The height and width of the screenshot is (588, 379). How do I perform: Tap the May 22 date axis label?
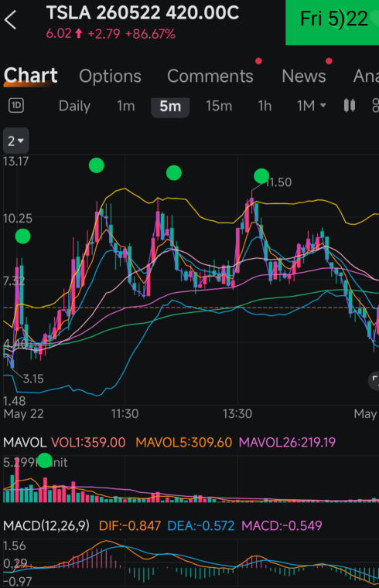pos(23,414)
